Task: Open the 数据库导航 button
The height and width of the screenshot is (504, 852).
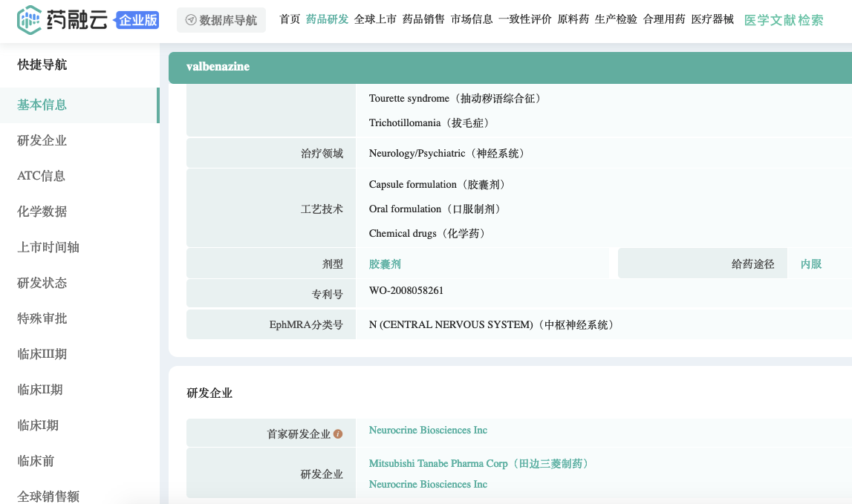Action: [x=221, y=20]
